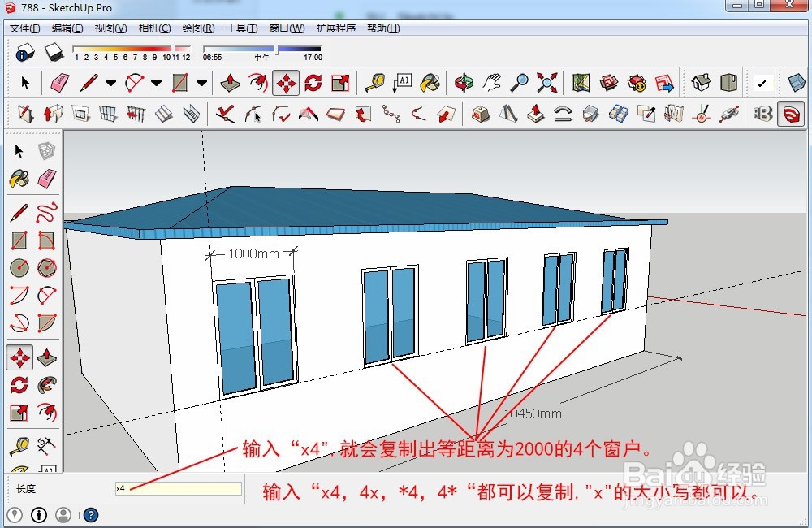Click the Send to LayOut icon
Image resolution: width=812 pixels, height=528 pixels.
click(664, 83)
